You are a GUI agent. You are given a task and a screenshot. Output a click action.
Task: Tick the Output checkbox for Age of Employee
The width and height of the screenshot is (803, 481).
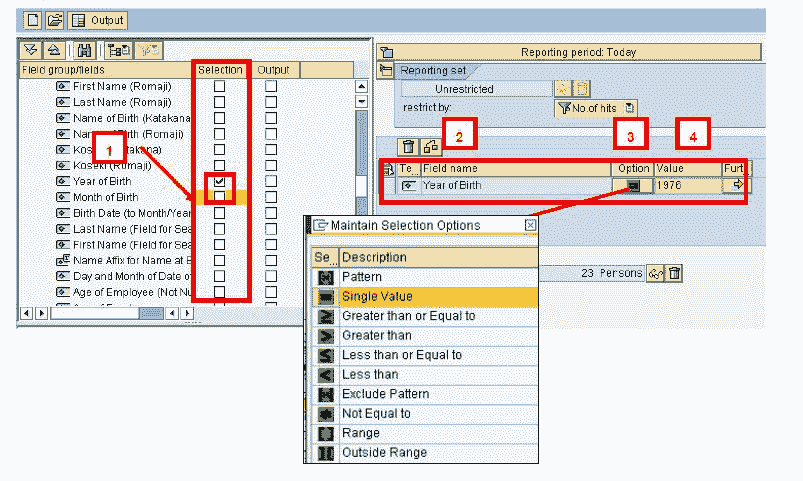pyautogui.click(x=271, y=292)
